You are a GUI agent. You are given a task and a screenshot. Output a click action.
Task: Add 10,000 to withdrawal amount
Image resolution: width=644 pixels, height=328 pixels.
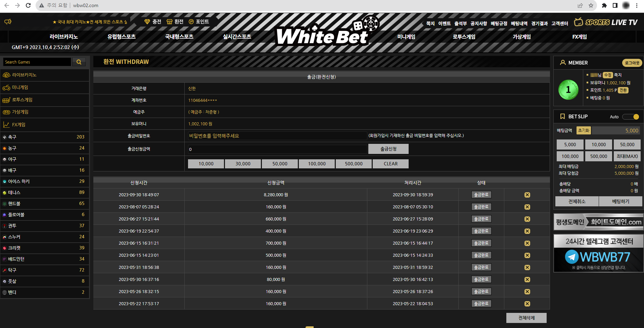click(x=206, y=164)
